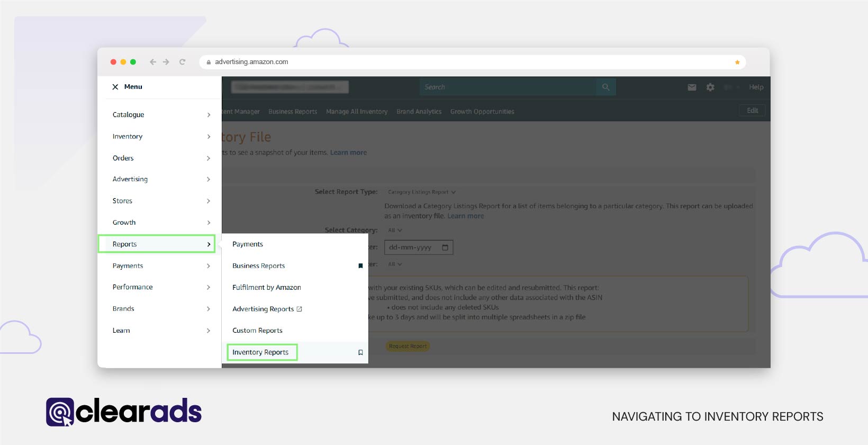
Task: Expand the Brands menu chevron
Action: [209, 309]
